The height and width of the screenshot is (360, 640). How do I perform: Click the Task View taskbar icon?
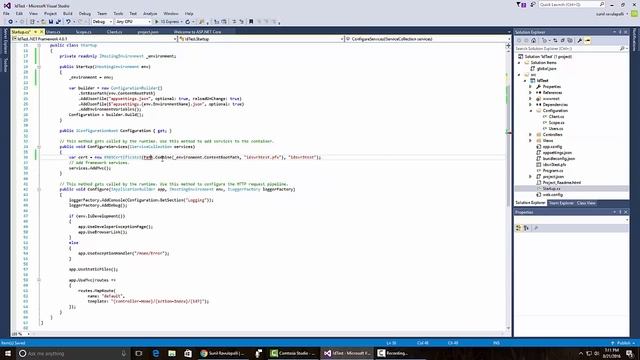click(138, 353)
